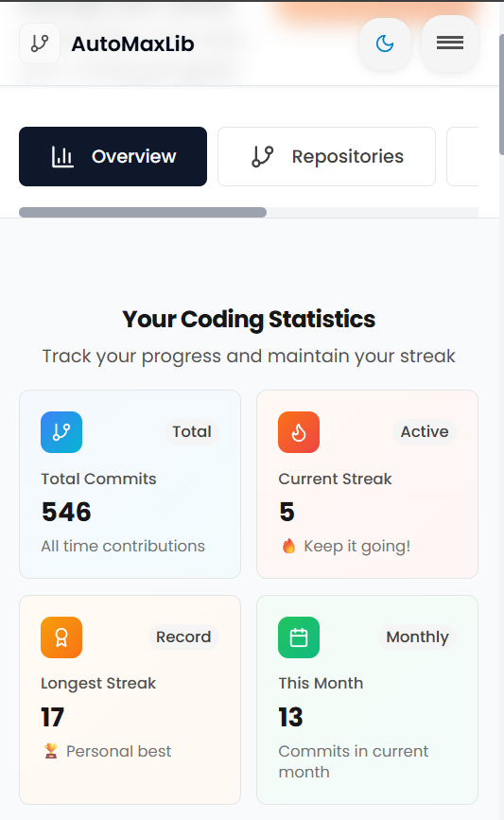Screen dimensions: 504x820
Task: Click the green calendar This Month icon
Action: click(x=299, y=637)
